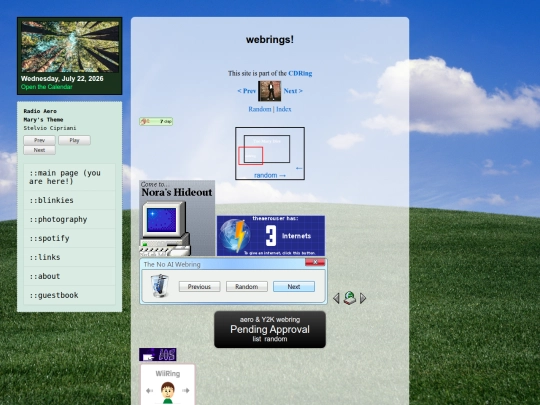
Task: Open the ::about page
Action: 70,276
